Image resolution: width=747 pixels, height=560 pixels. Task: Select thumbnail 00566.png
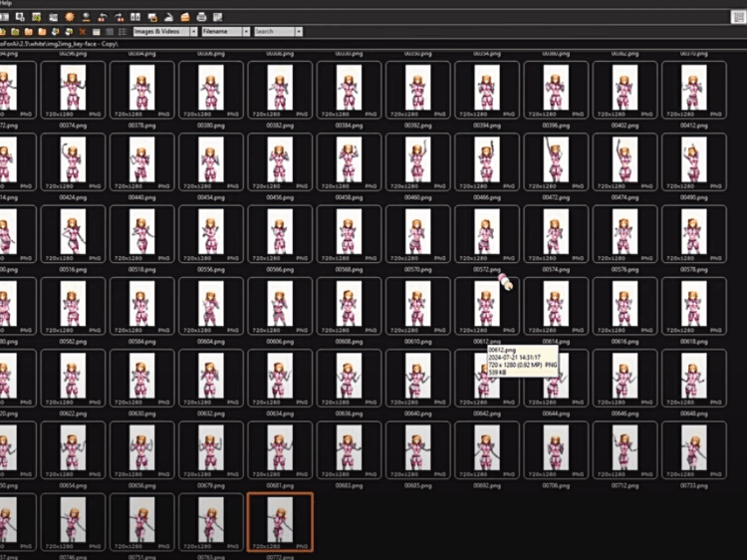pos(280,233)
